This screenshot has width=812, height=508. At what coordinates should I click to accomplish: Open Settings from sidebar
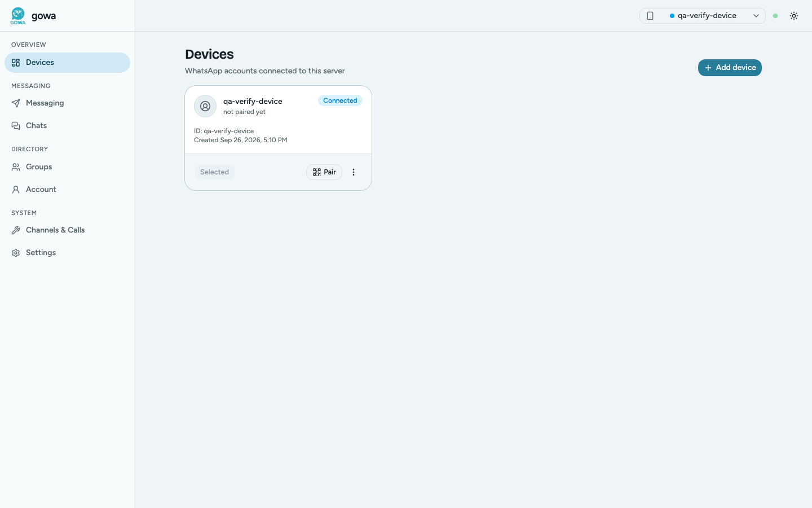pos(67,253)
